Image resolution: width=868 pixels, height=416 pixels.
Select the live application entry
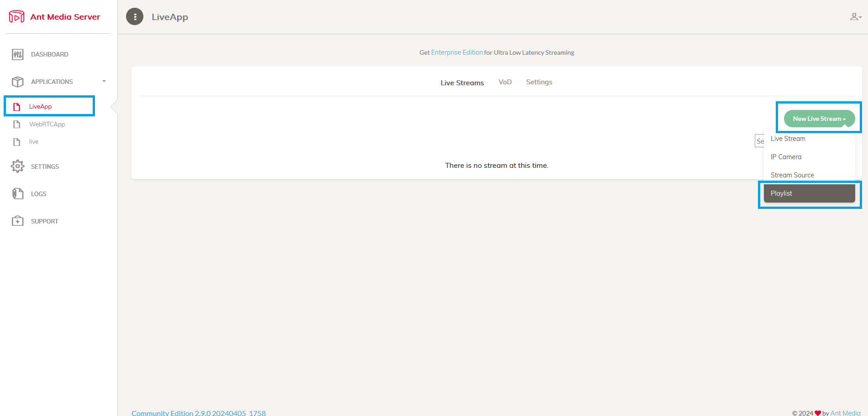pos(34,142)
